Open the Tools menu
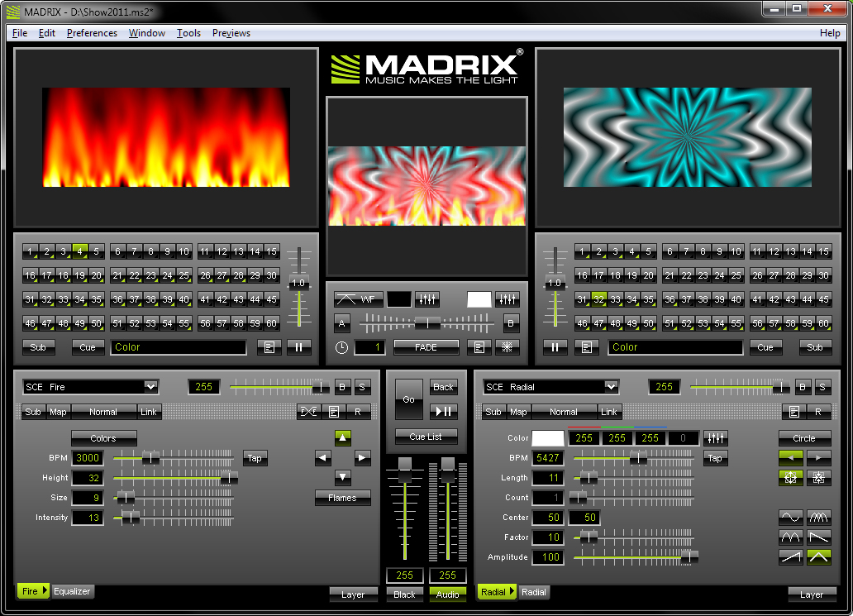 pos(188,33)
